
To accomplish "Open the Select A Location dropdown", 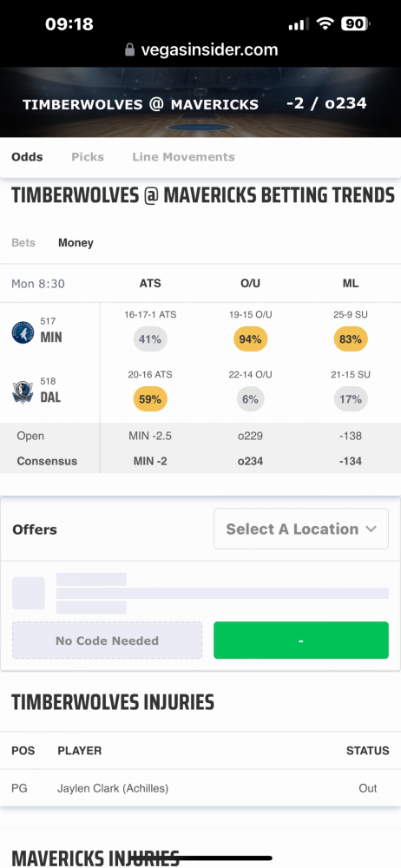I will click(x=301, y=529).
